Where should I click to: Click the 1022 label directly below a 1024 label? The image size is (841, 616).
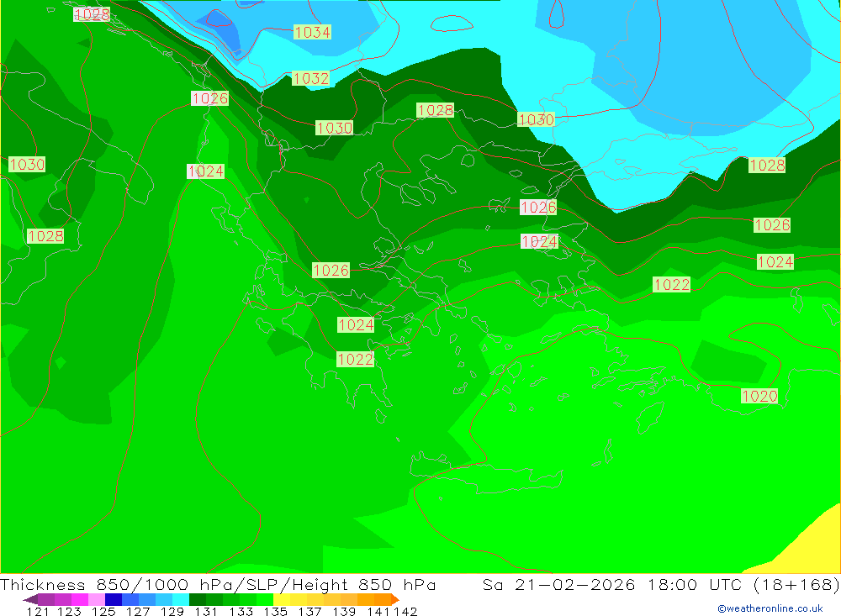[x=355, y=359]
